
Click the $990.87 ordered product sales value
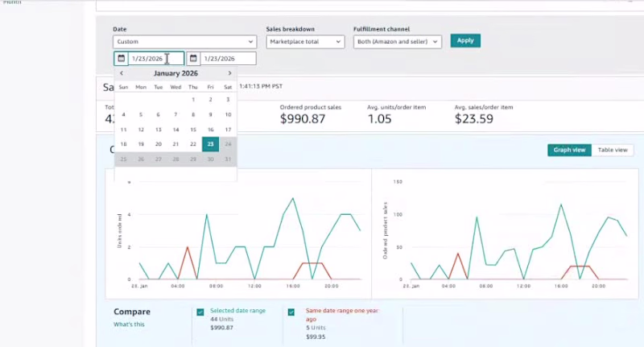[x=303, y=118]
